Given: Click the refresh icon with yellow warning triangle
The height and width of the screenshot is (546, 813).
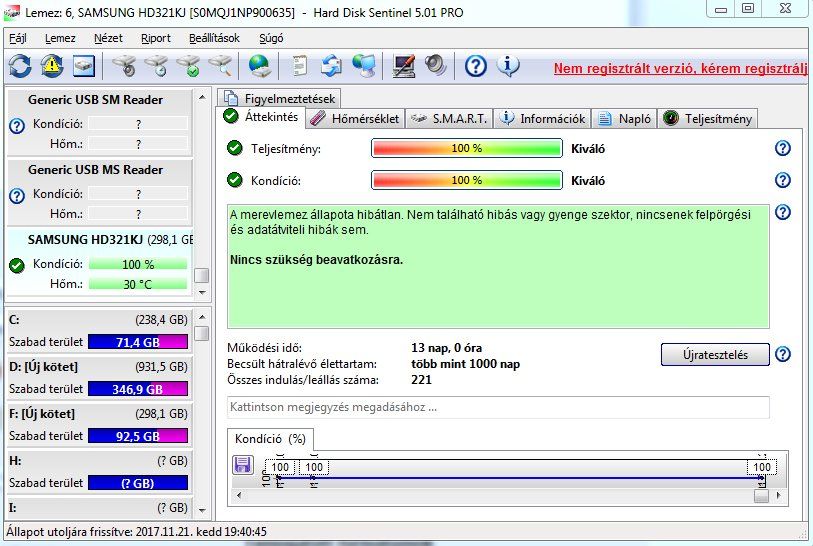Looking at the screenshot, I should click(52, 66).
